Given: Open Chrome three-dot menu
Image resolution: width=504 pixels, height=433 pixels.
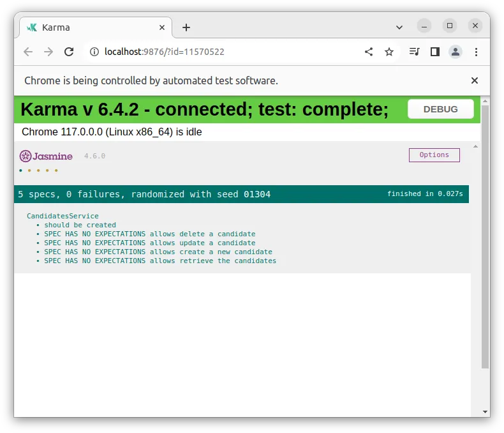Looking at the screenshot, I should click(476, 52).
